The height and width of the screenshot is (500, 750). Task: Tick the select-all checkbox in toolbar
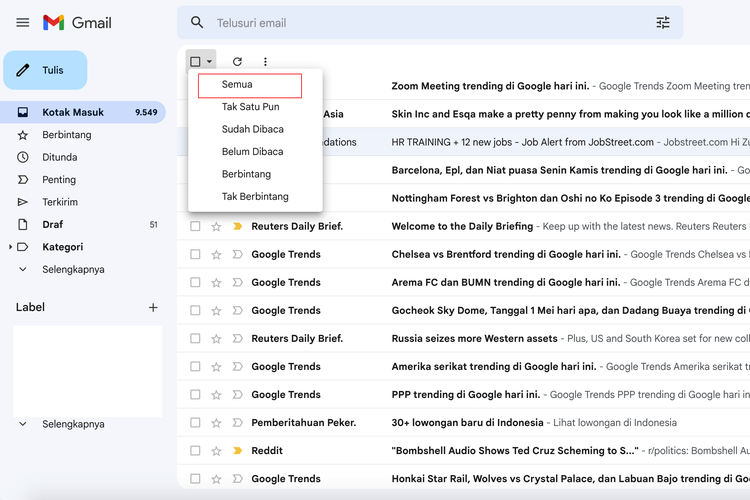[x=195, y=61]
